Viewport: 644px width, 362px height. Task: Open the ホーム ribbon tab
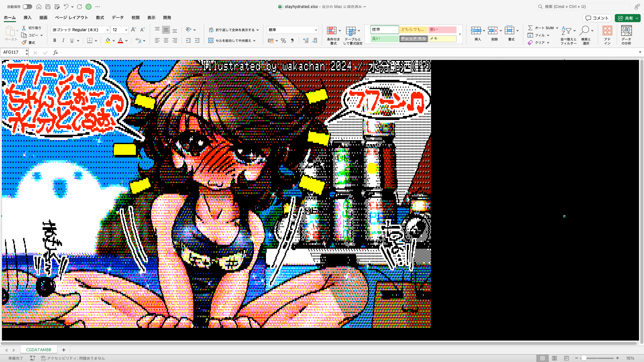coord(10,18)
